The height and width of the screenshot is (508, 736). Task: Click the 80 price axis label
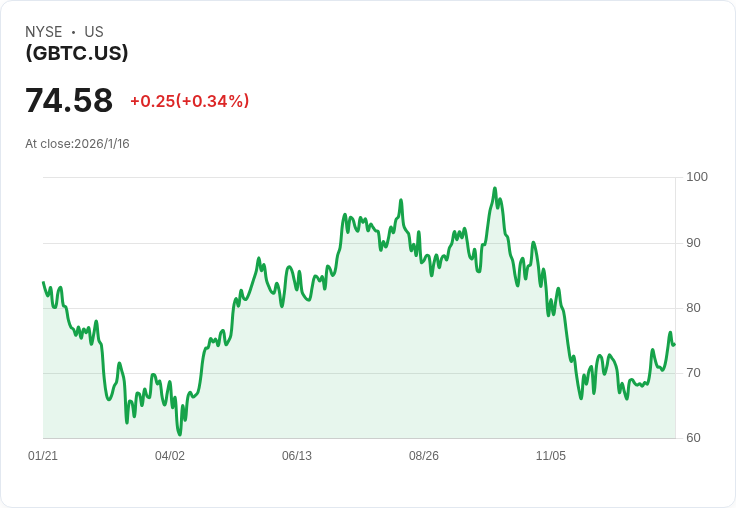pos(693,308)
